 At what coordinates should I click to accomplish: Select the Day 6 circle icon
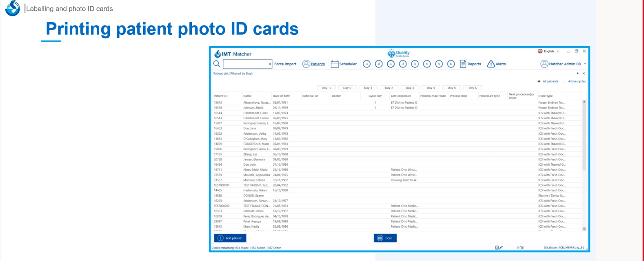click(x=451, y=64)
